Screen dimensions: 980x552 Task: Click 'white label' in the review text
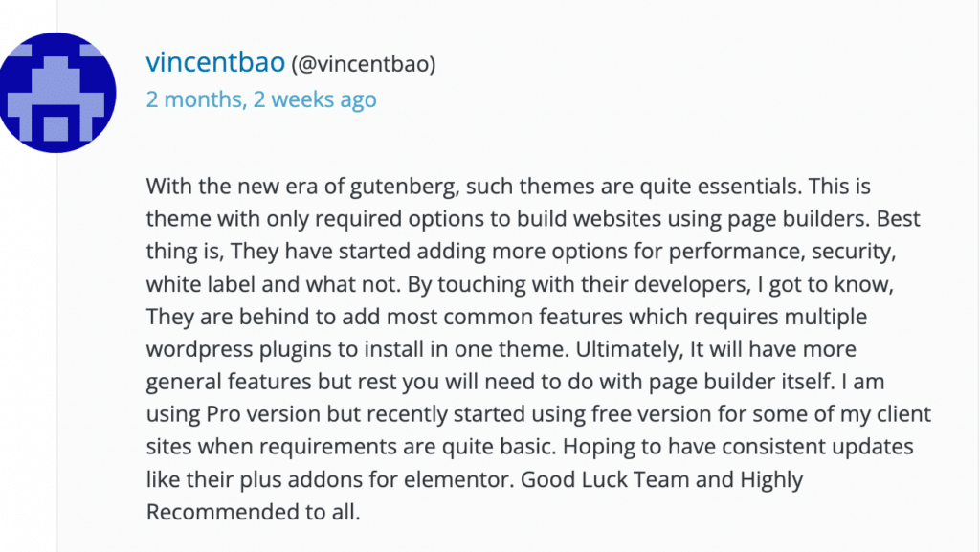(x=201, y=284)
